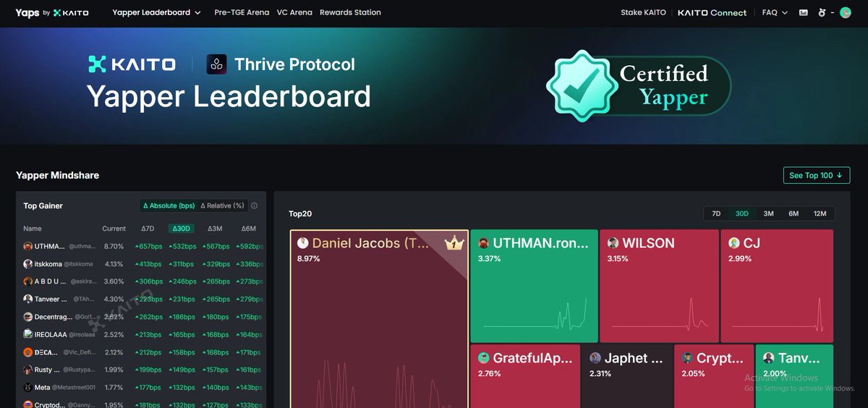Click Tanveer avatar in Top Gainer list
This screenshot has height=408, width=868.
click(x=28, y=299)
